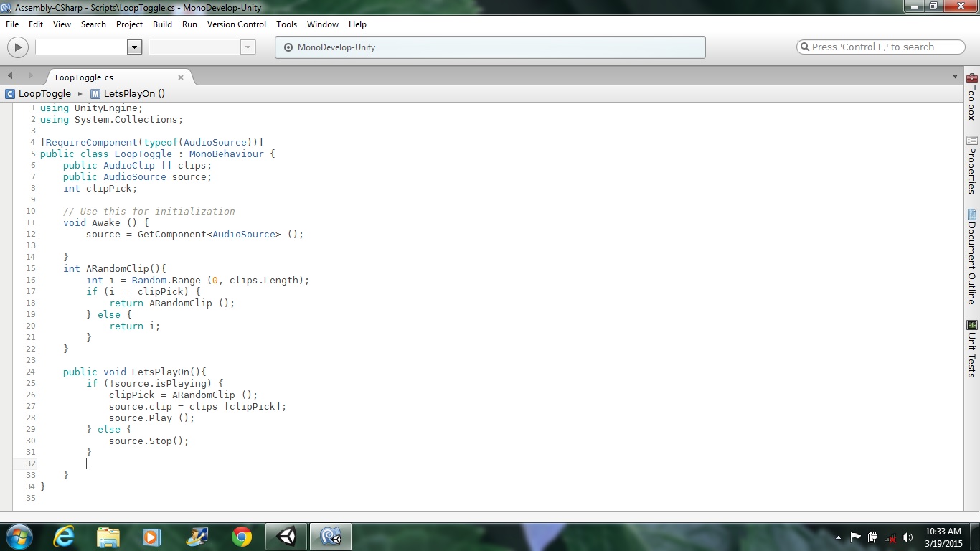Open the media player taskbar icon
The height and width of the screenshot is (551, 980).
coord(151,537)
